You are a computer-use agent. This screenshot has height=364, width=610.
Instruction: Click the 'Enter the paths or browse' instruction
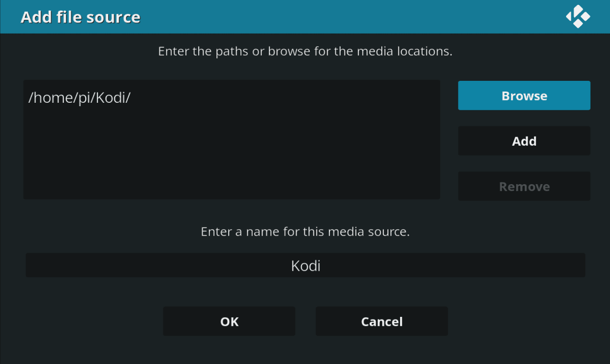[x=305, y=51]
